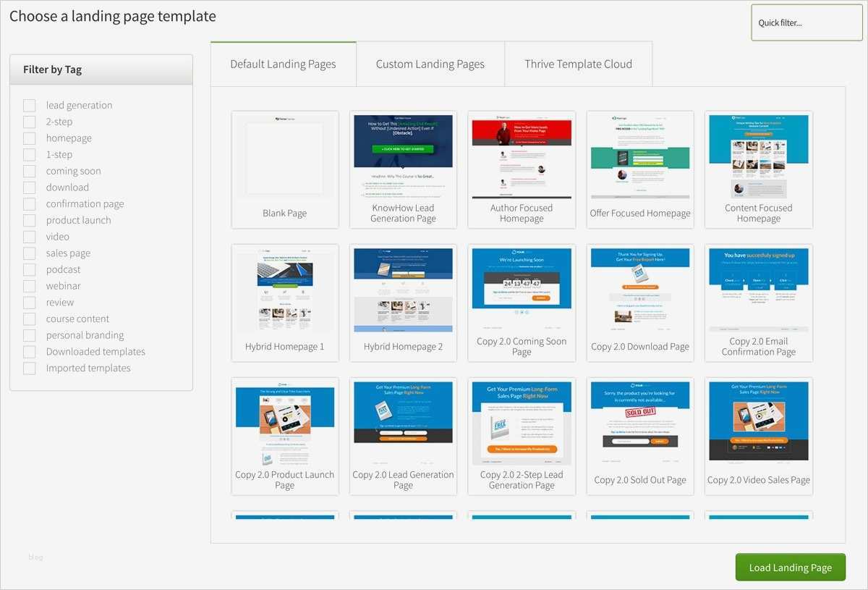
Task: Enable the Downloaded templates filter
Action: click(x=29, y=351)
